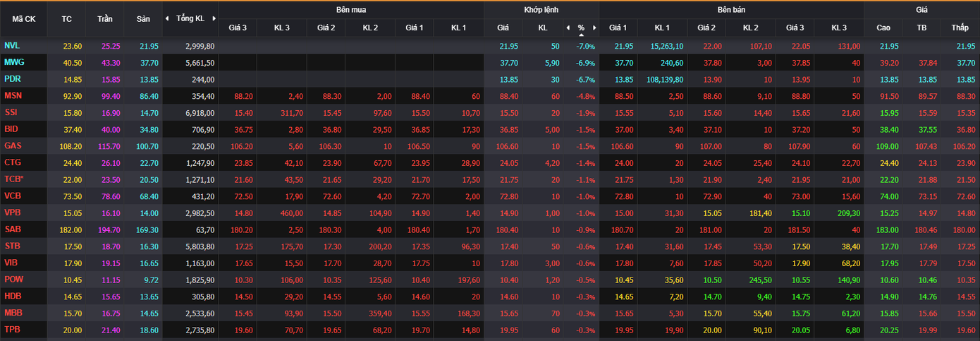Image resolution: width=980 pixels, height=341 pixels.
Task: Click the Trần ceiling price header
Action: [x=105, y=19]
